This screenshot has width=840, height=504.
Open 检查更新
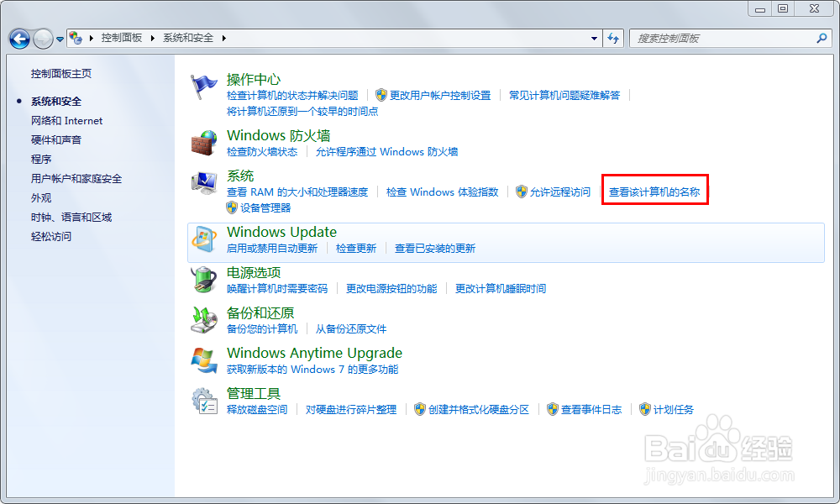click(356, 249)
